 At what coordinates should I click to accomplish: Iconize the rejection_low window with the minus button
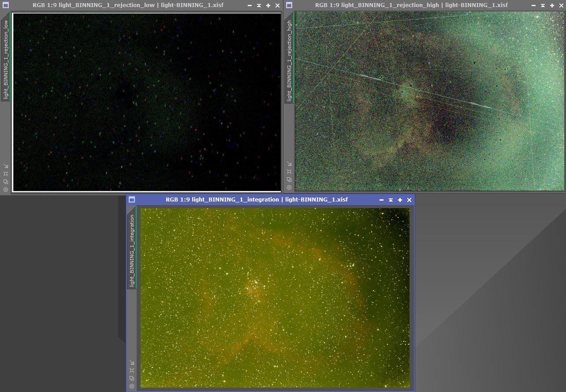[249, 5]
